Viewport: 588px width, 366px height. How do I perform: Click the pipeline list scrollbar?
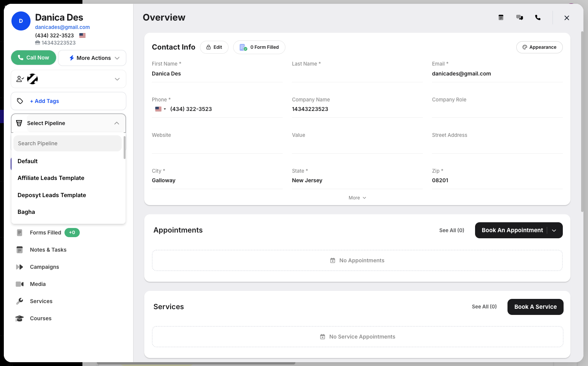[x=124, y=148]
